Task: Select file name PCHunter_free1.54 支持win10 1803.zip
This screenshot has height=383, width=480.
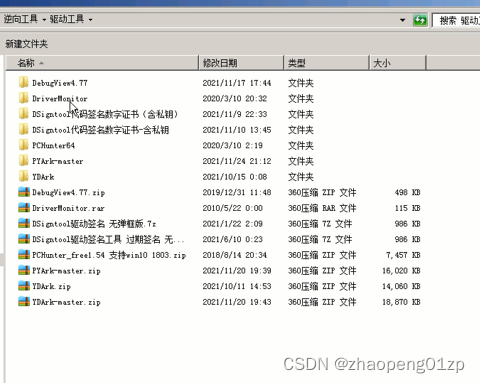Action: coord(109,255)
